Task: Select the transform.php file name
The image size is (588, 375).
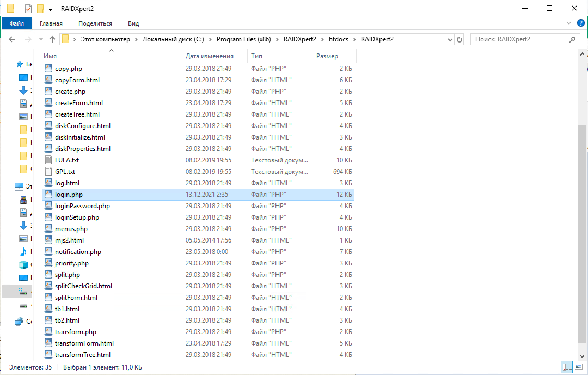Action: pos(76,332)
